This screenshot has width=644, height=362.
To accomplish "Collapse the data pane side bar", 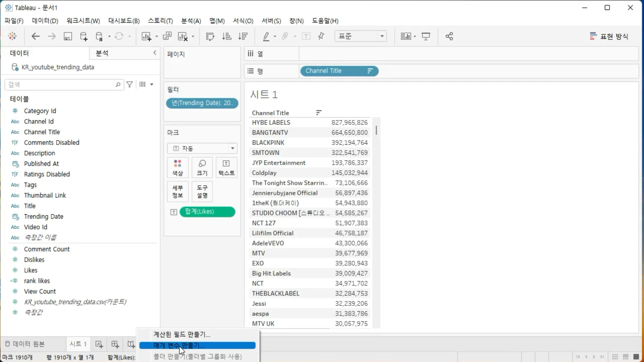I will click(155, 53).
